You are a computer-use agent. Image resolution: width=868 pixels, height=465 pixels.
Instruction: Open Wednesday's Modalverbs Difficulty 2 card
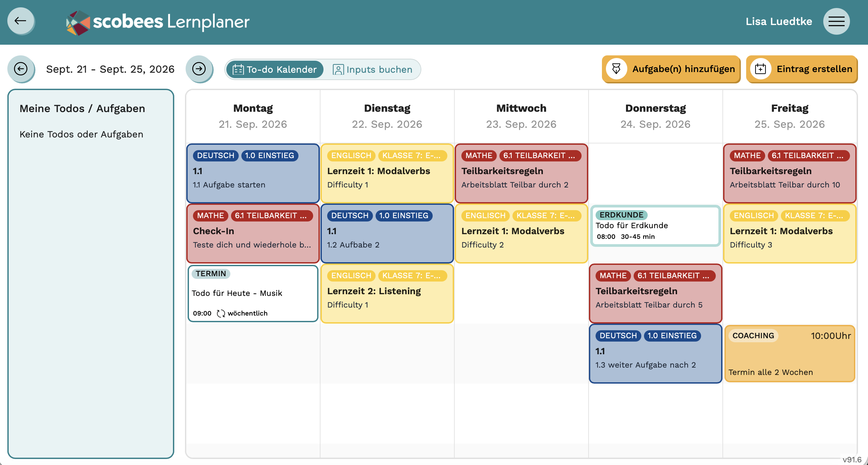pos(521,234)
